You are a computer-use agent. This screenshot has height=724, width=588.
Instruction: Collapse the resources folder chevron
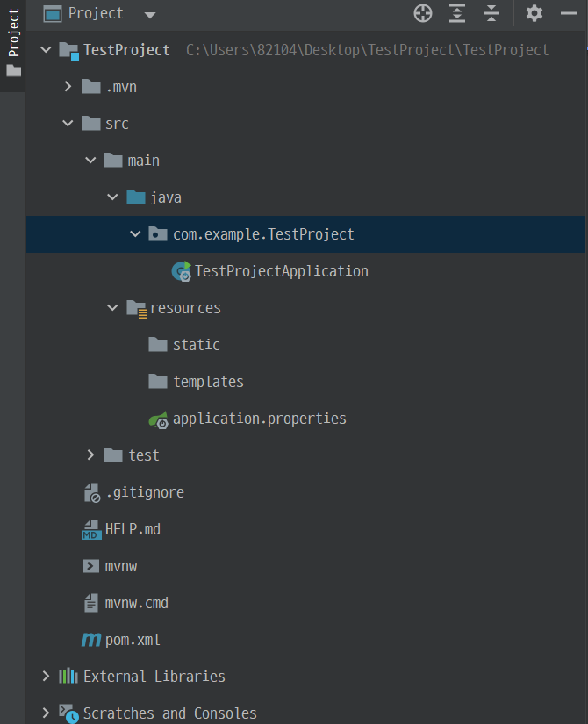(112, 307)
